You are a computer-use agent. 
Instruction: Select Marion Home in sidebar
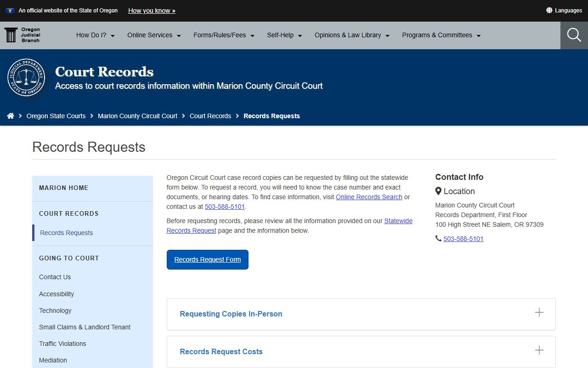(64, 188)
